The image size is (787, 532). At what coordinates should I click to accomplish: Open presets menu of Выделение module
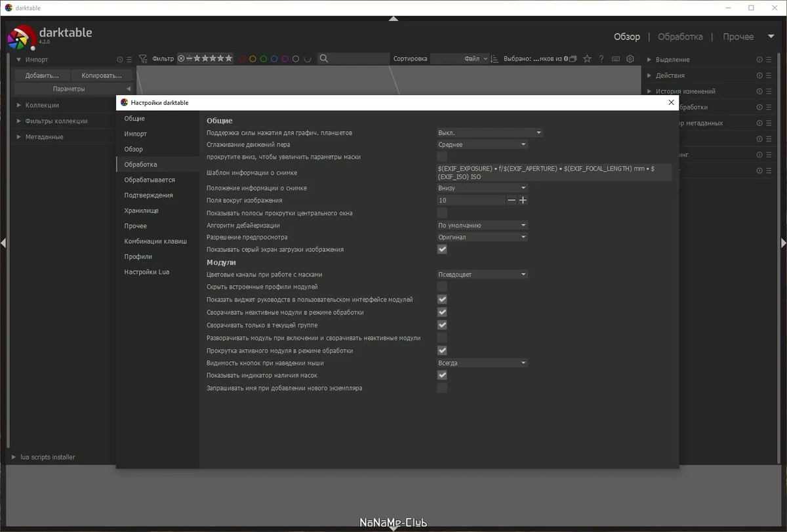point(769,60)
